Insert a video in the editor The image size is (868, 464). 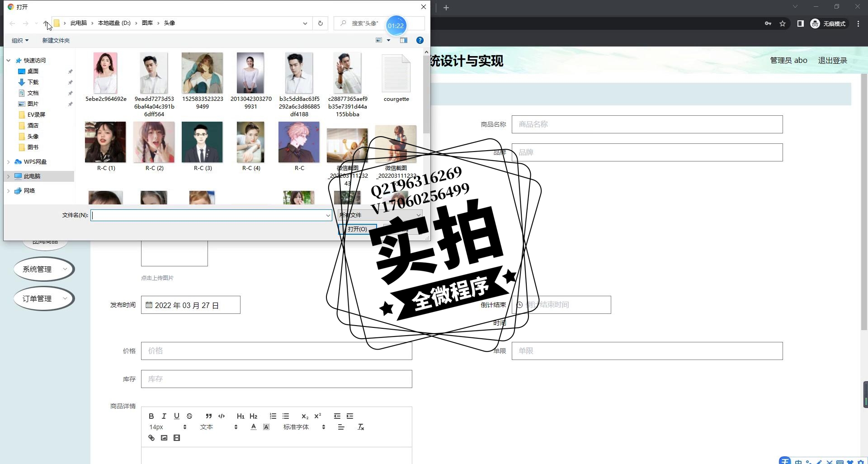click(177, 438)
